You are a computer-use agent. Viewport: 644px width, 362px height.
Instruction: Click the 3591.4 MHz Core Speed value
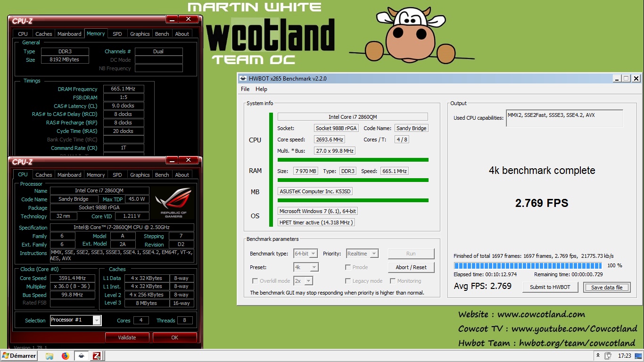point(73,278)
